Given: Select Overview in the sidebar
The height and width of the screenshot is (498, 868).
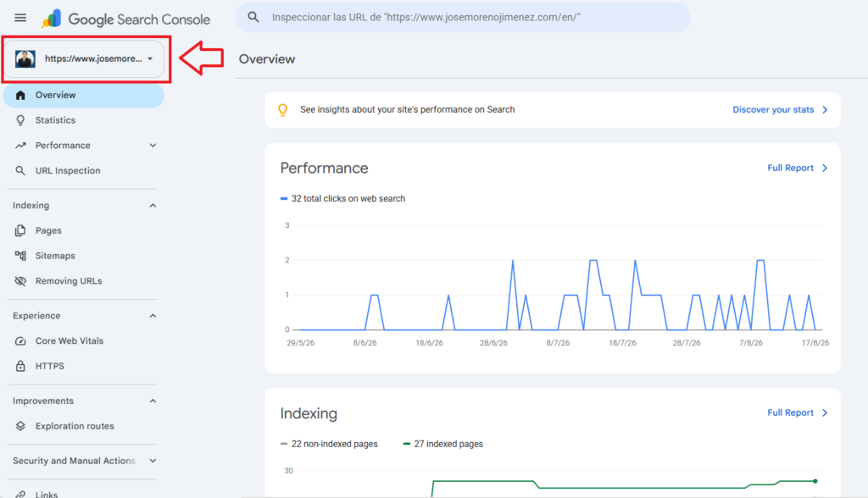Looking at the screenshot, I should click(84, 95).
